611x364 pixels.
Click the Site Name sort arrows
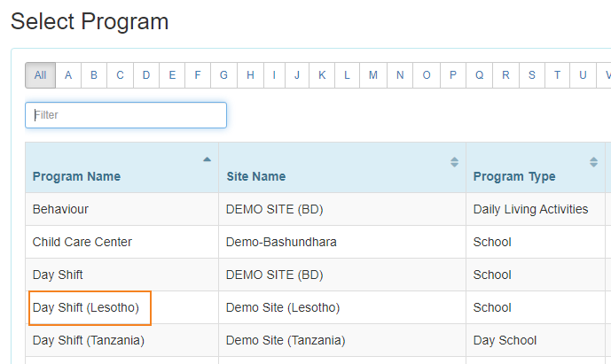point(454,162)
